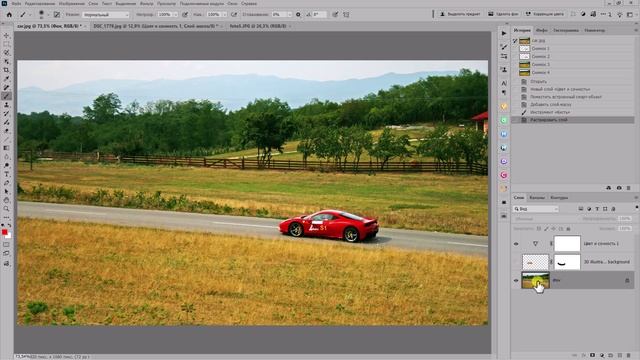Open brush blend mode dropdown Нормальный
The height and width of the screenshot is (360, 640).
coord(106,15)
